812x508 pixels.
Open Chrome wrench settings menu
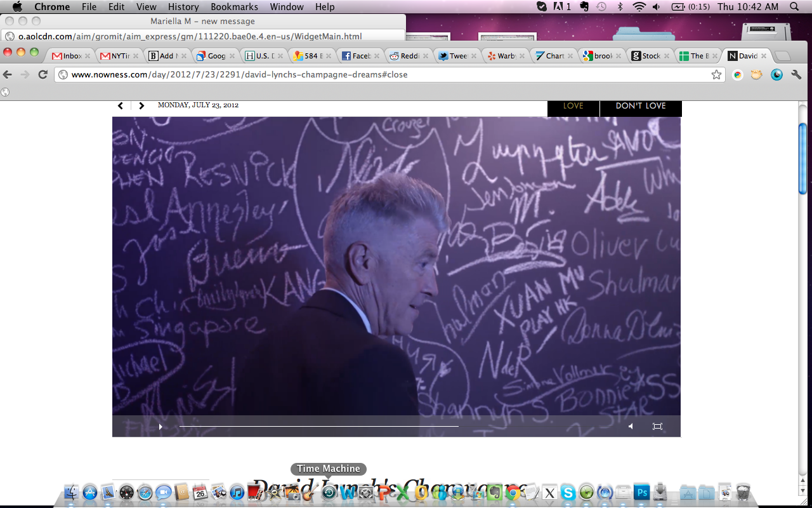796,75
